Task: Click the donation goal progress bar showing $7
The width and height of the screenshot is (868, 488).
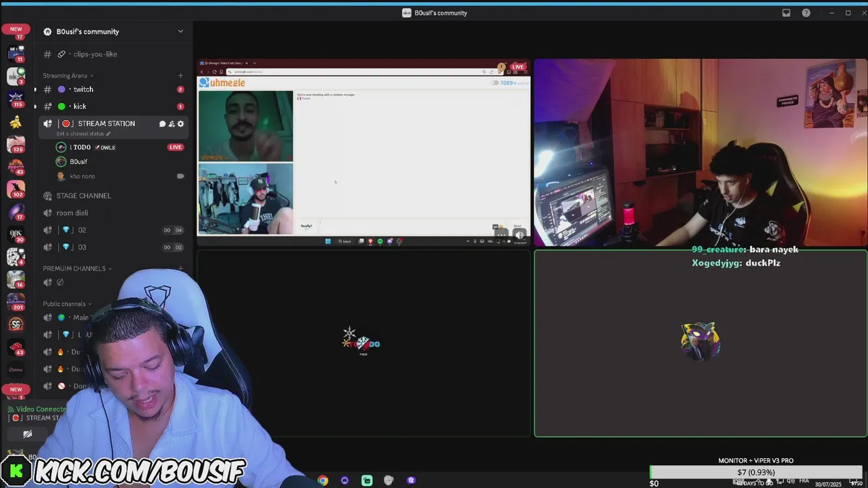Action: pos(755,472)
